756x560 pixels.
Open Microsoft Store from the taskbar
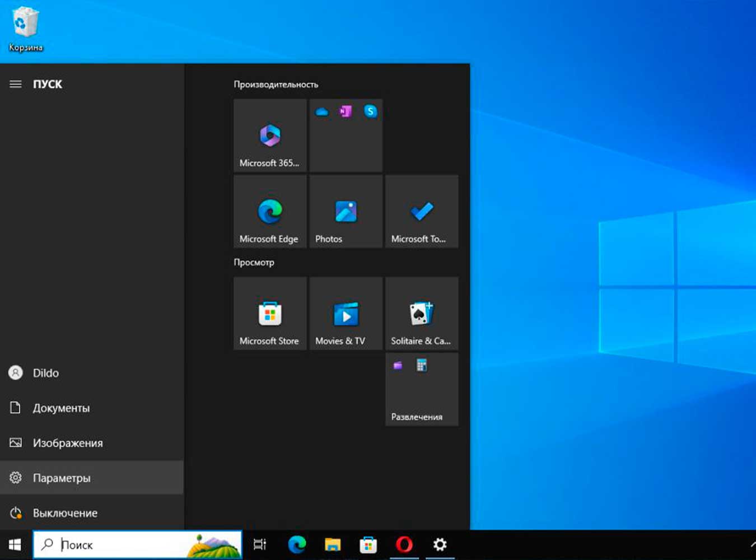[x=368, y=544]
